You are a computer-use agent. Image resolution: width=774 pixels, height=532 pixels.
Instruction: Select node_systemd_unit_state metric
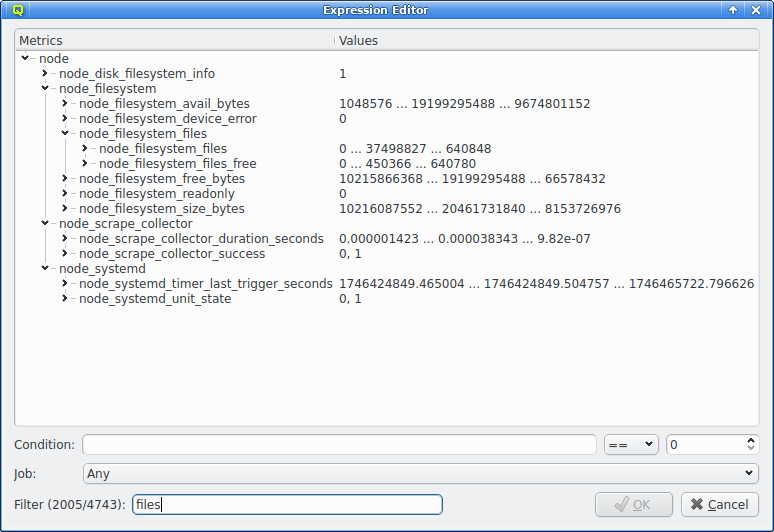155,299
